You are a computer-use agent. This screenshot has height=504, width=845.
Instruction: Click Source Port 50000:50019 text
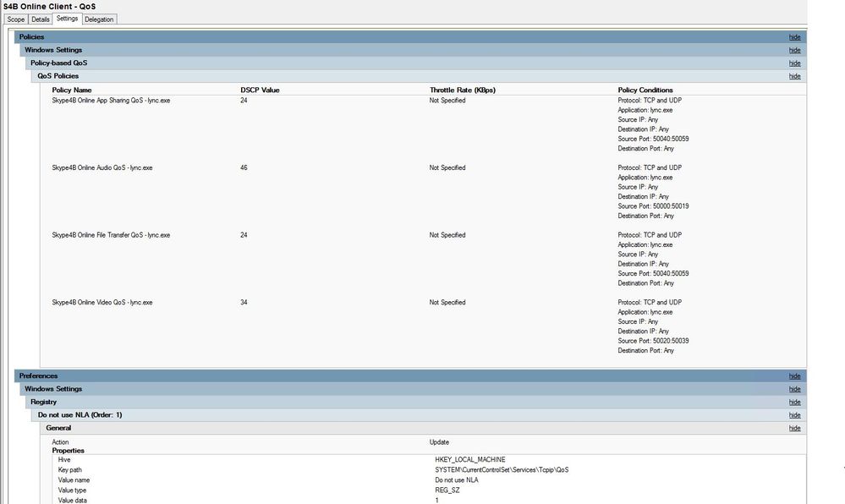click(x=653, y=205)
